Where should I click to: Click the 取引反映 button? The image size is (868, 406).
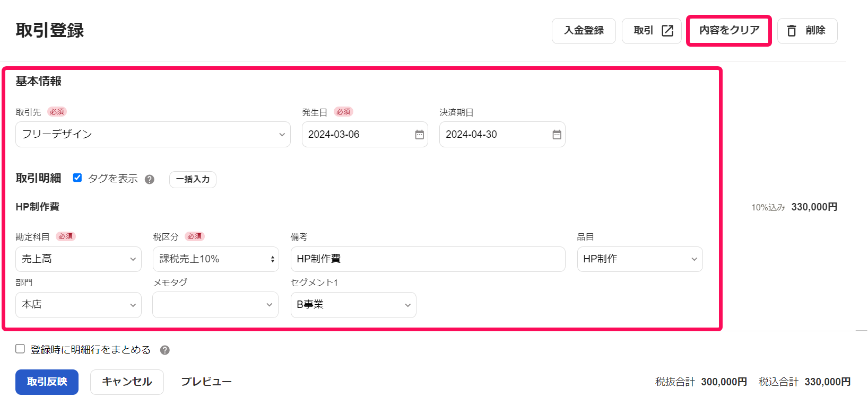pos(47,382)
